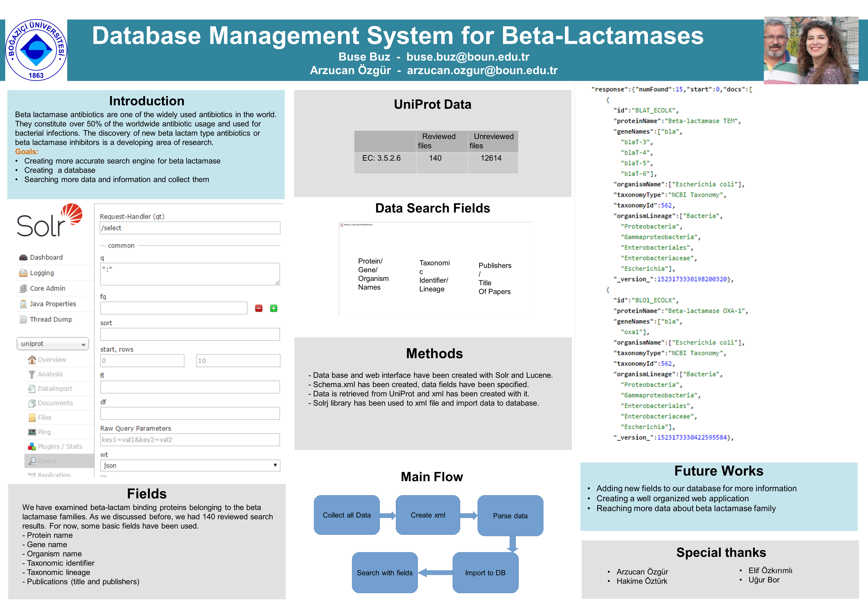
Task: Click the Java Properties icon
Action: pos(23,304)
